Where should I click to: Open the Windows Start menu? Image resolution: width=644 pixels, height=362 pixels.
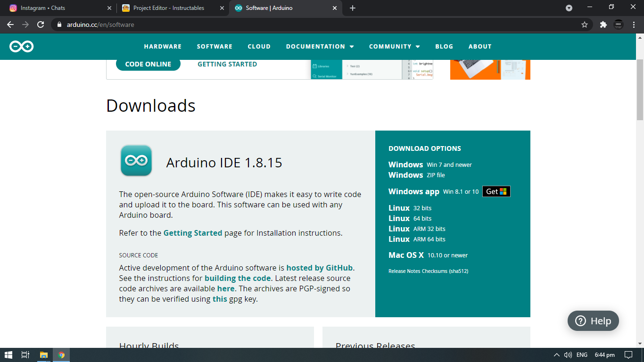click(x=8, y=355)
